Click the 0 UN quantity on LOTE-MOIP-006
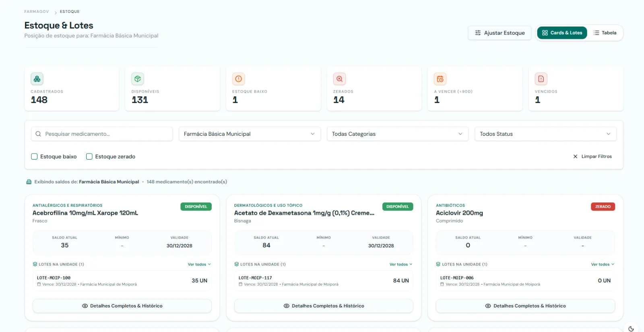 [x=604, y=280]
